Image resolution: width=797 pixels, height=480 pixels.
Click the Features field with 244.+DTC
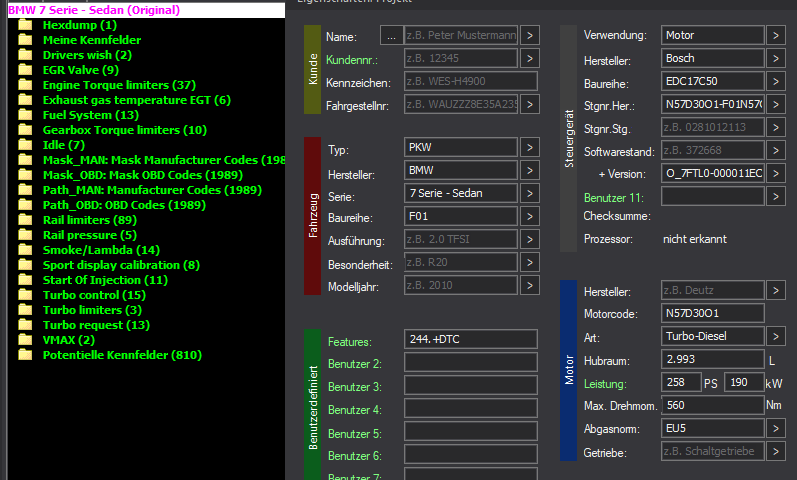click(471, 339)
